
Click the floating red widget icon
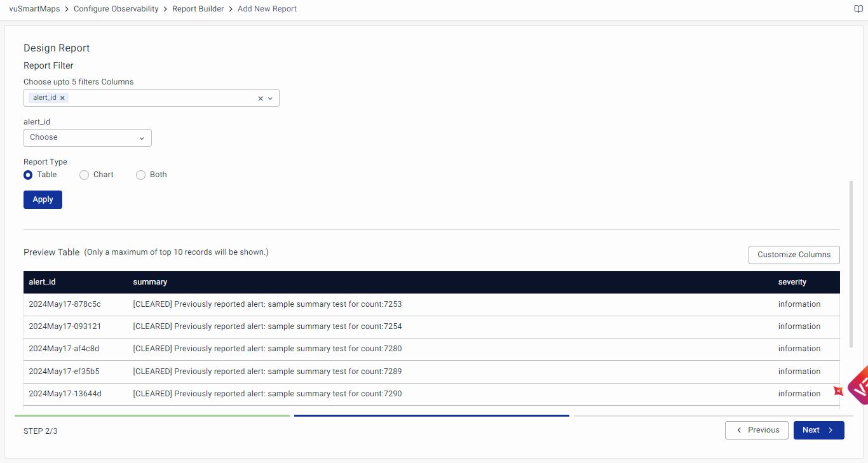click(838, 391)
